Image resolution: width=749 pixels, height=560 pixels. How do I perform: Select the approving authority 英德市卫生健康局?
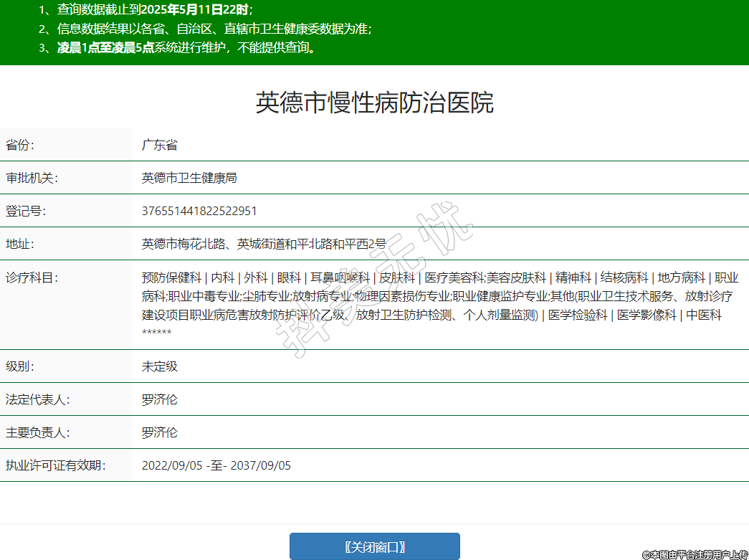coord(189,178)
